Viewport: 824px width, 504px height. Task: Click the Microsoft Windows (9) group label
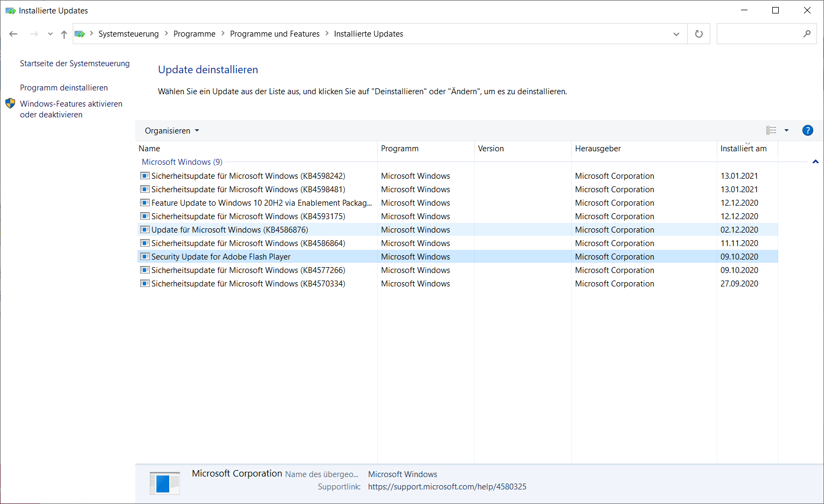(x=182, y=162)
